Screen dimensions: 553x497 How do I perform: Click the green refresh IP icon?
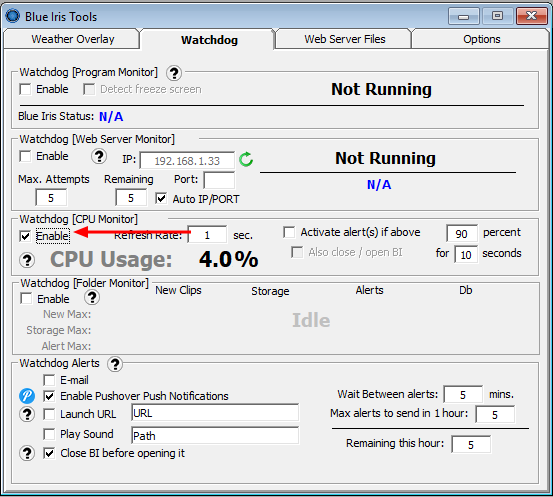tap(246, 159)
